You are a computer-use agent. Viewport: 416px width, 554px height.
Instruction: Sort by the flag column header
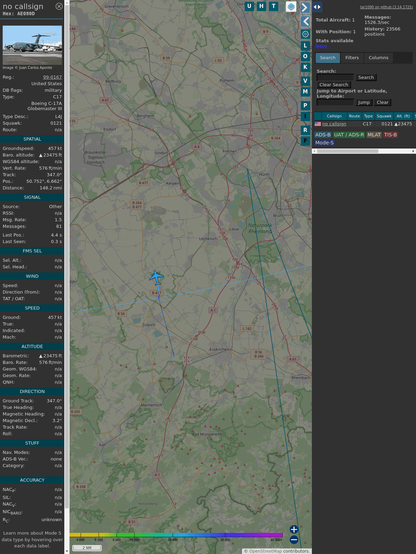[318, 116]
